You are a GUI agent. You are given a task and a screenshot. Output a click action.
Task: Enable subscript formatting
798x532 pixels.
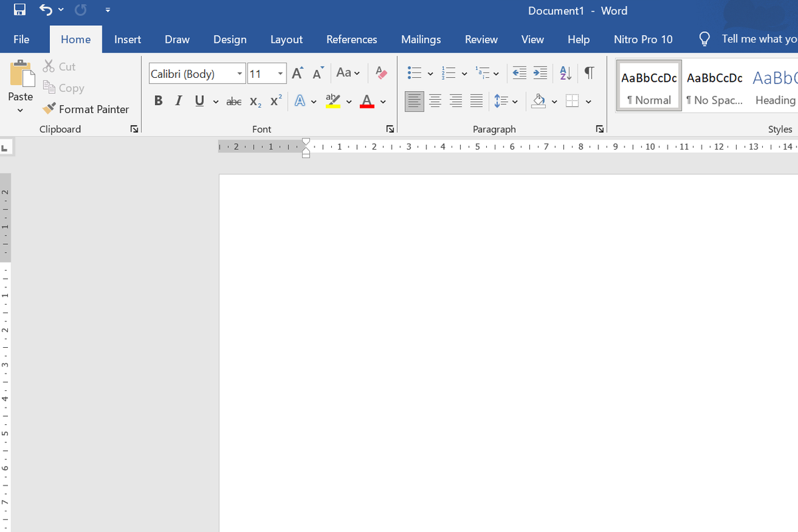tap(254, 101)
